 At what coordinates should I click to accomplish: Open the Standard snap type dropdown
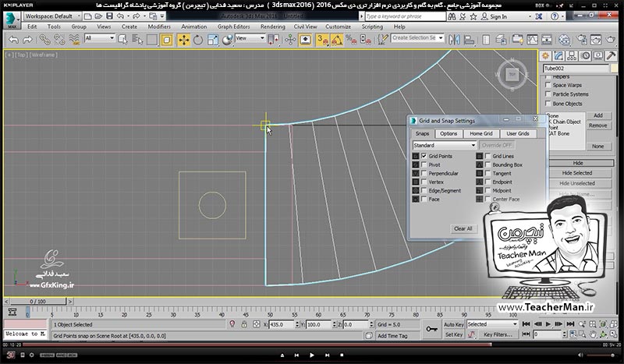(x=444, y=145)
